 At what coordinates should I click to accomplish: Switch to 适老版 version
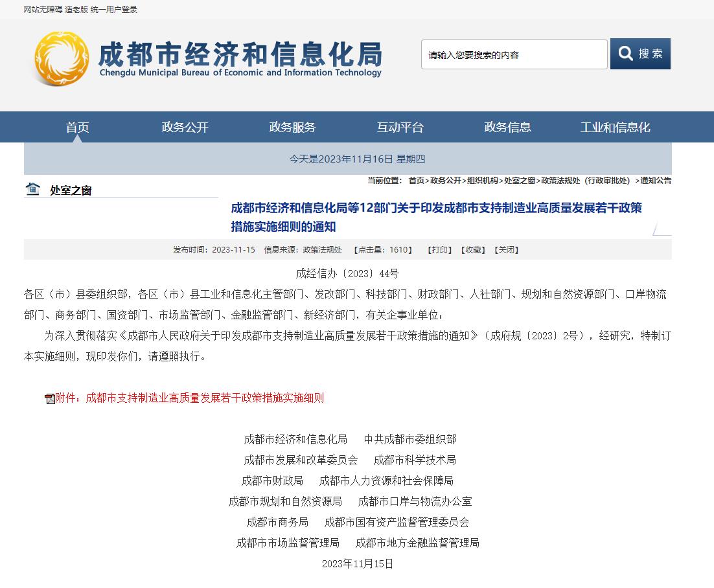pos(76,10)
